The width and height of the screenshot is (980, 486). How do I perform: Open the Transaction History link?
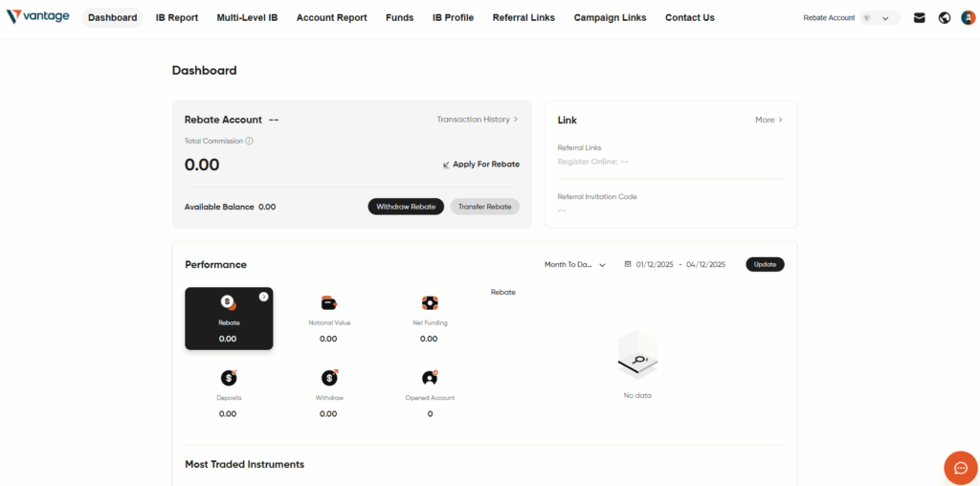[477, 120]
